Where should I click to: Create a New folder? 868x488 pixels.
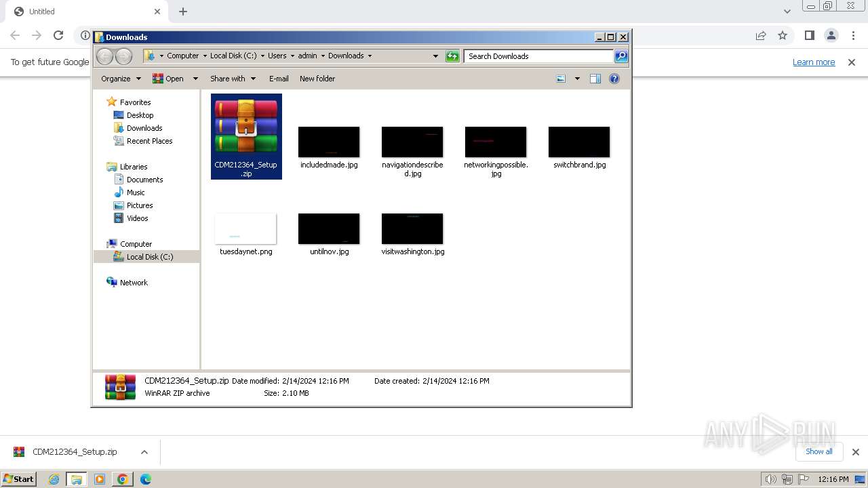[317, 79]
